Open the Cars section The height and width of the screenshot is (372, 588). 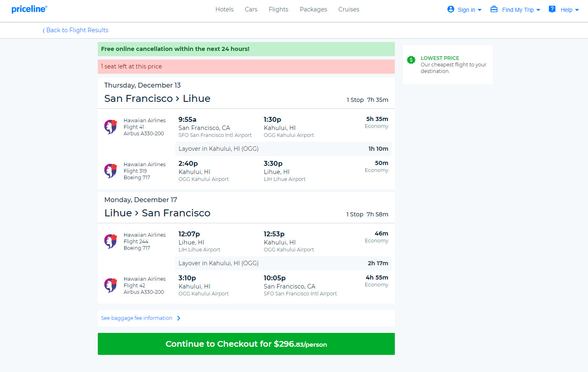tap(251, 9)
